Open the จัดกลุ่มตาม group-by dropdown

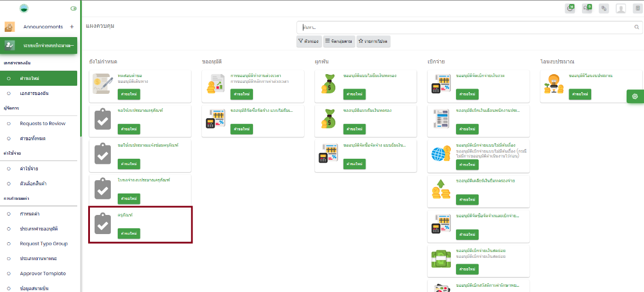pos(338,41)
